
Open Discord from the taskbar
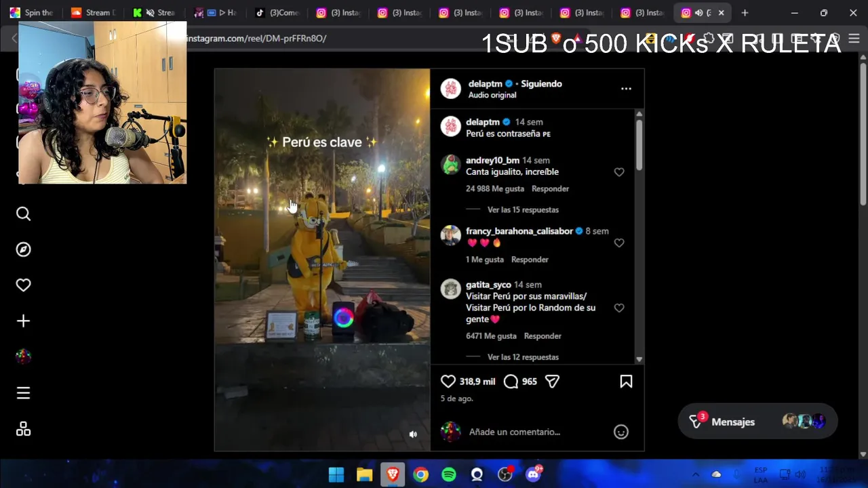534,474
